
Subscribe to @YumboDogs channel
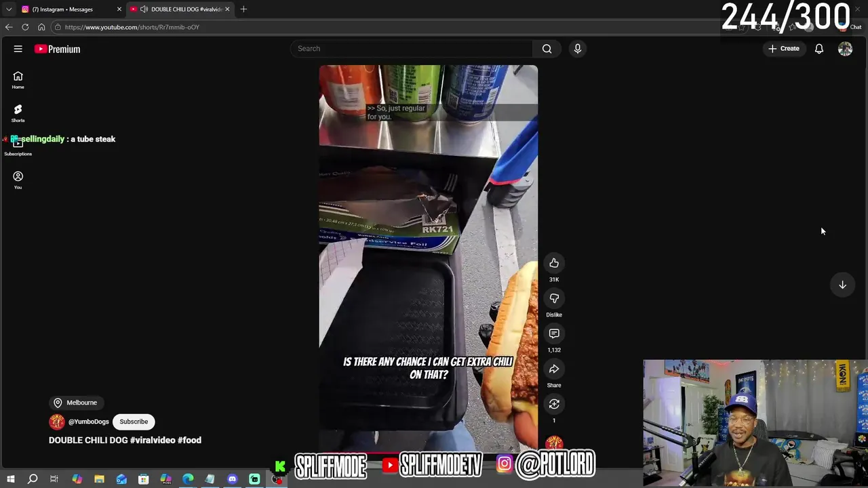click(134, 422)
